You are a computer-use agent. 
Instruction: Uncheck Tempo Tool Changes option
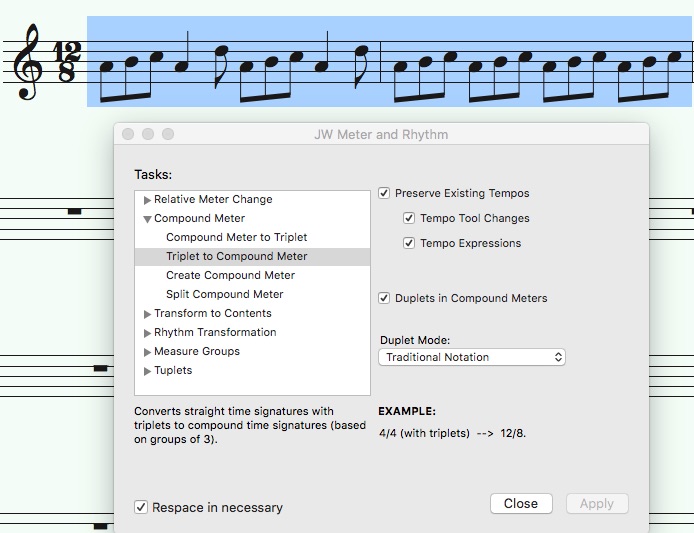click(410, 218)
